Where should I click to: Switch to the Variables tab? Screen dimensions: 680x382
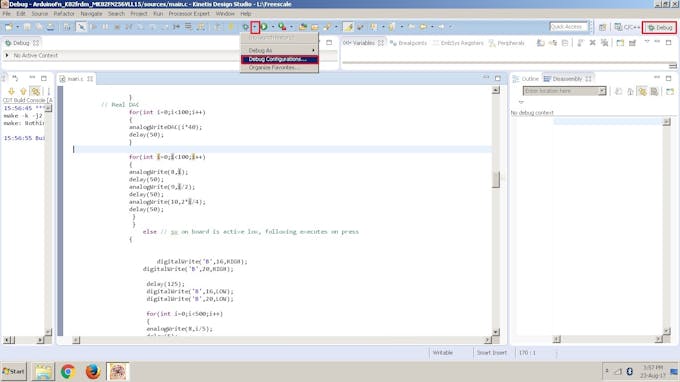(x=363, y=43)
